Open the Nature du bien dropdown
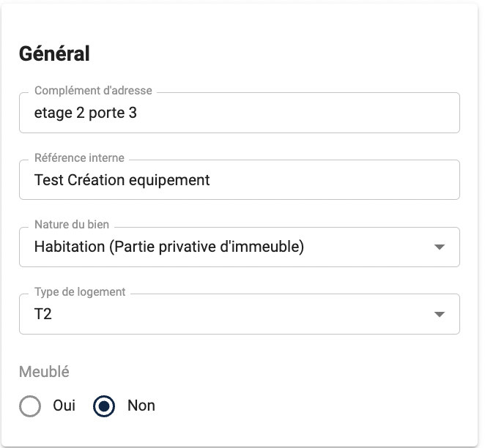The image size is (485, 448). click(240, 247)
